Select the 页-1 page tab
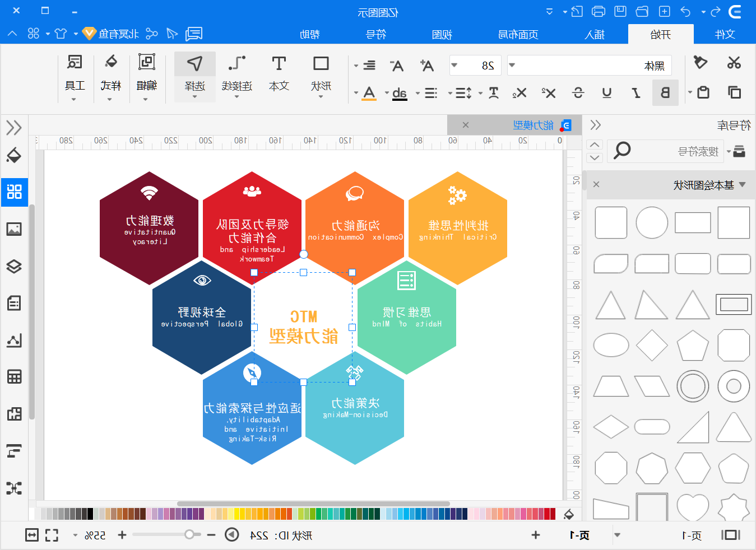Screen dimensions: 756x550 [x=579, y=535]
